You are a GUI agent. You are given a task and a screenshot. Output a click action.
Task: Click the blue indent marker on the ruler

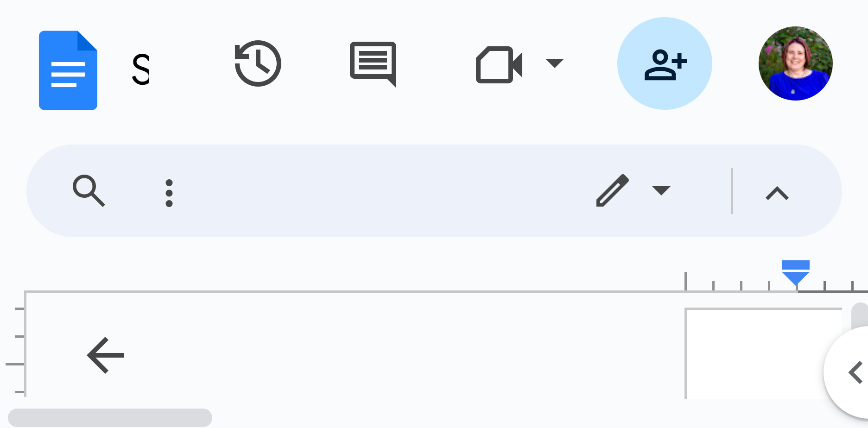[796, 273]
